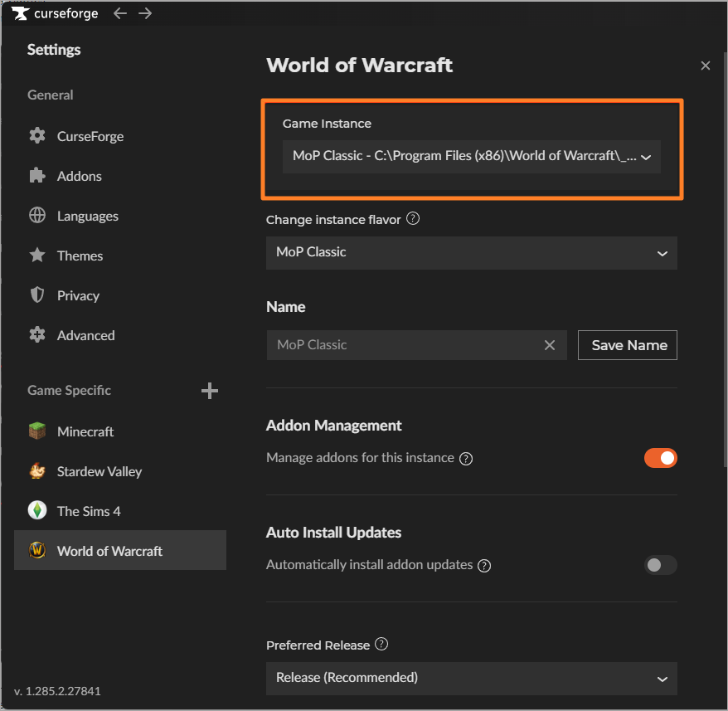
Task: Click the Languages globe icon
Action: [37, 216]
